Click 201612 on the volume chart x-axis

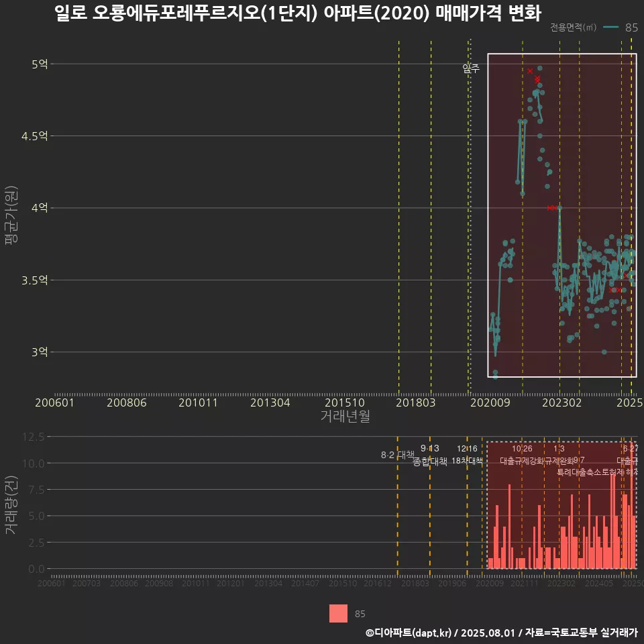[378, 583]
